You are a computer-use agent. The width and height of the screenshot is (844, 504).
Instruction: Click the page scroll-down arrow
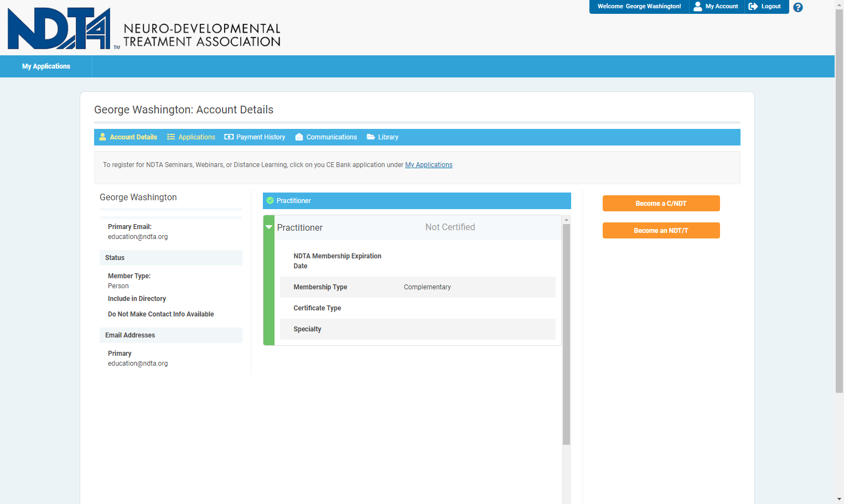[840, 499]
